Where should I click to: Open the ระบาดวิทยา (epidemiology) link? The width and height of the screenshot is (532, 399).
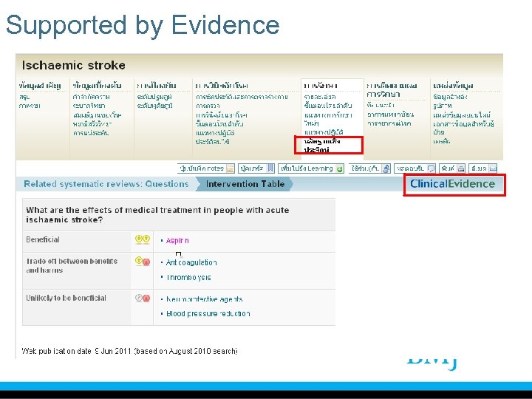pos(89,106)
